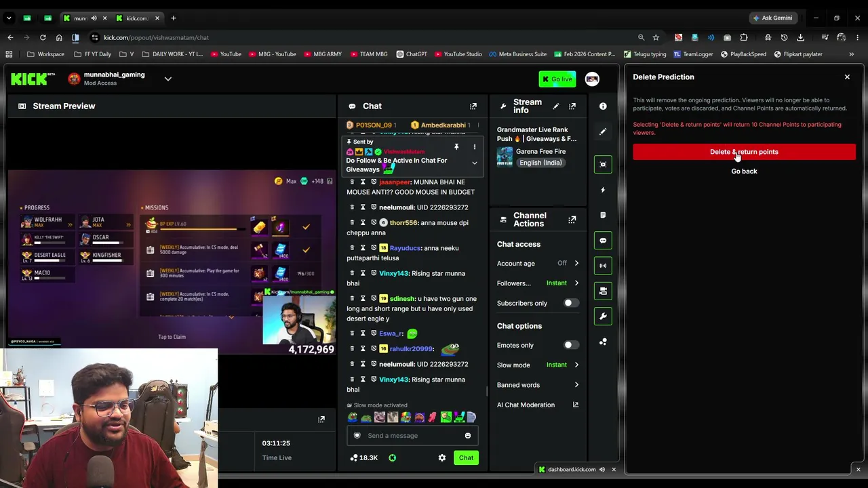Open the ChatGPT bookmark

pos(412,54)
